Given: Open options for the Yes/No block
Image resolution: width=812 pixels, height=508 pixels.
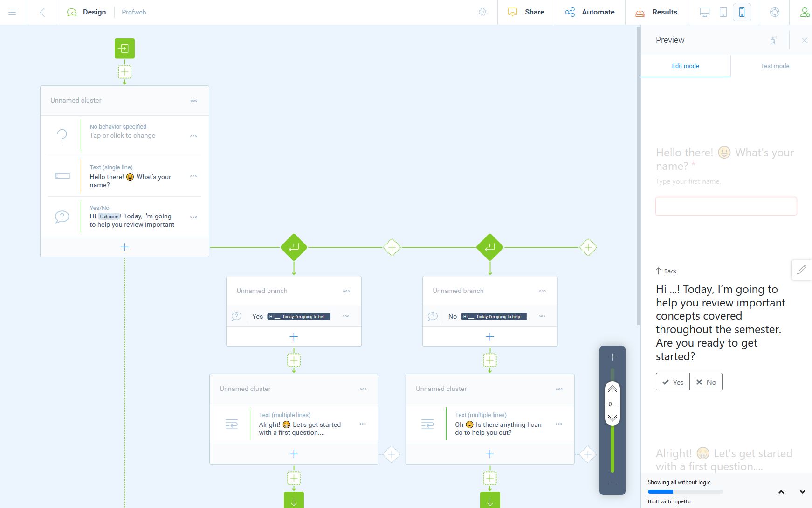Looking at the screenshot, I should 194,217.
